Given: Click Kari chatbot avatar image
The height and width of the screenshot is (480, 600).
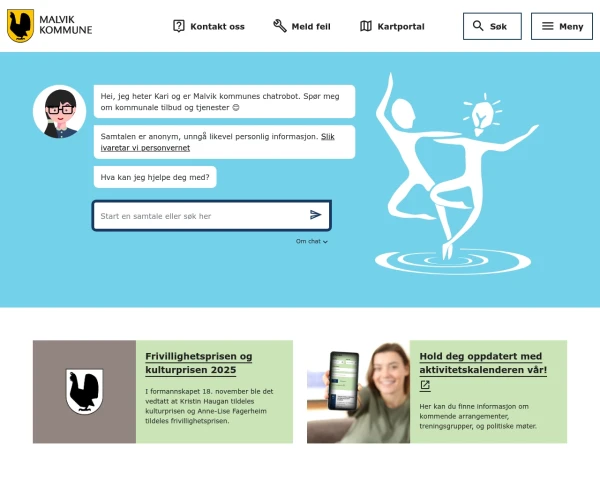Looking at the screenshot, I should (59, 111).
